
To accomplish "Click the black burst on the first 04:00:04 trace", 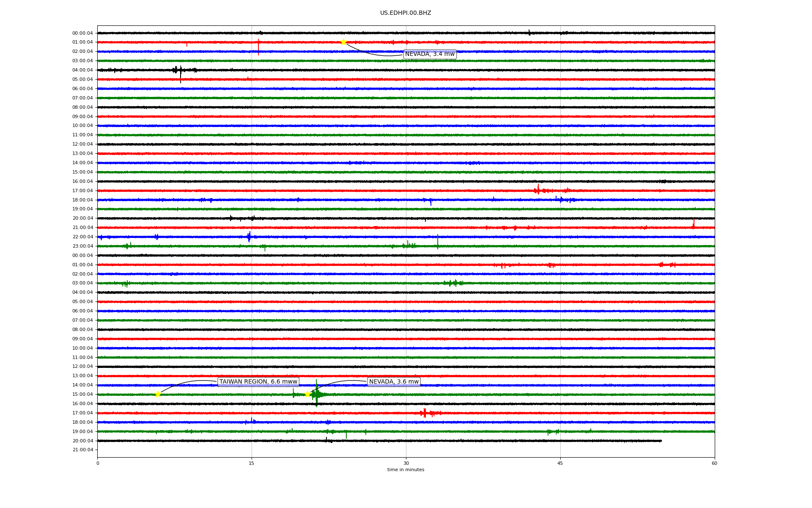I will 180,71.
